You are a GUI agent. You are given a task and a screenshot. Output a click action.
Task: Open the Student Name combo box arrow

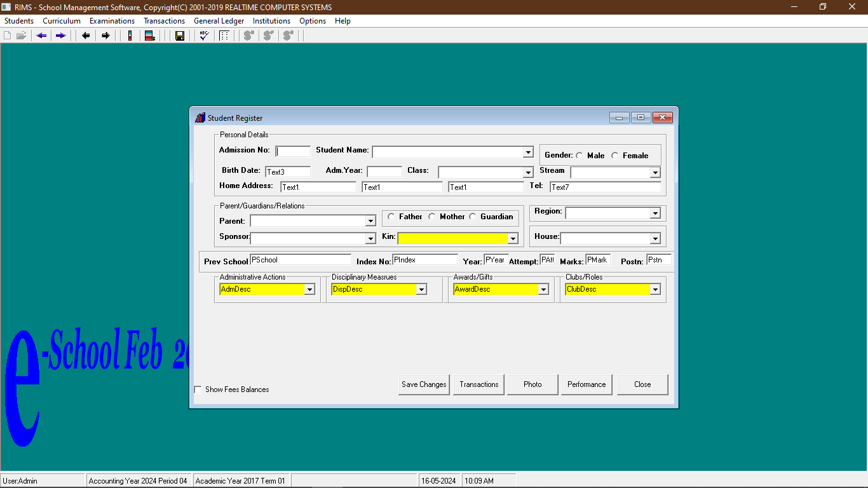click(527, 152)
